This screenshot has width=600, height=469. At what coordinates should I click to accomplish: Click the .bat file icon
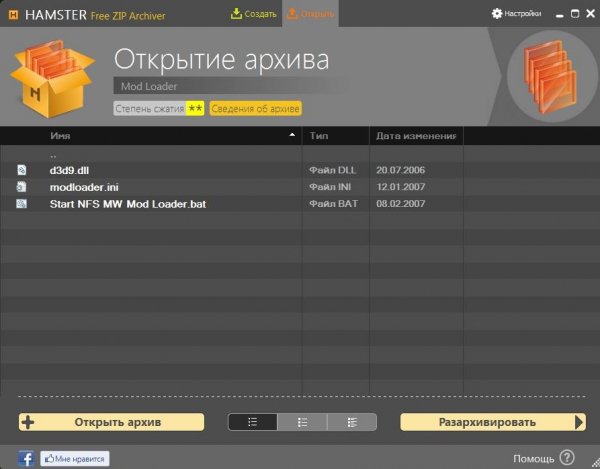[x=21, y=204]
